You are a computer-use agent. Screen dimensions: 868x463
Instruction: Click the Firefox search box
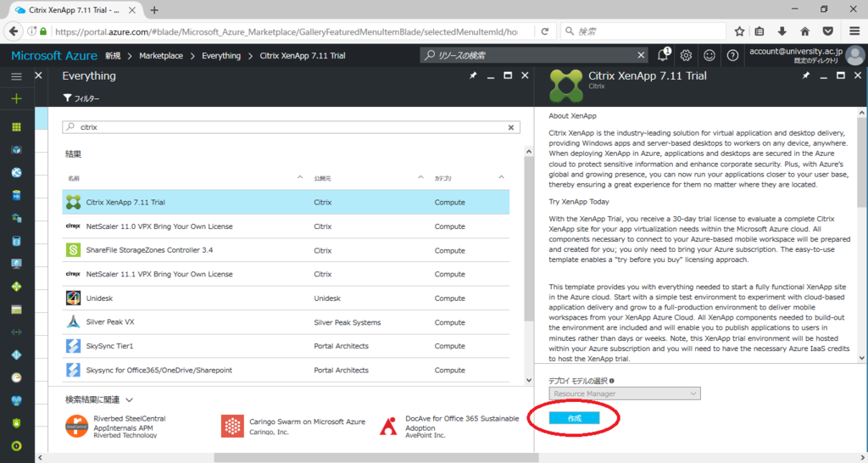coord(643,31)
